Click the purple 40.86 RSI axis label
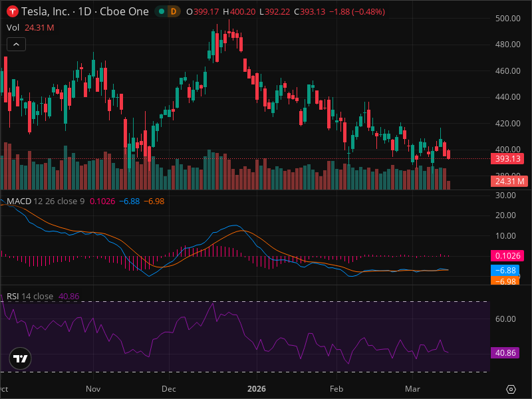 [x=505, y=353]
